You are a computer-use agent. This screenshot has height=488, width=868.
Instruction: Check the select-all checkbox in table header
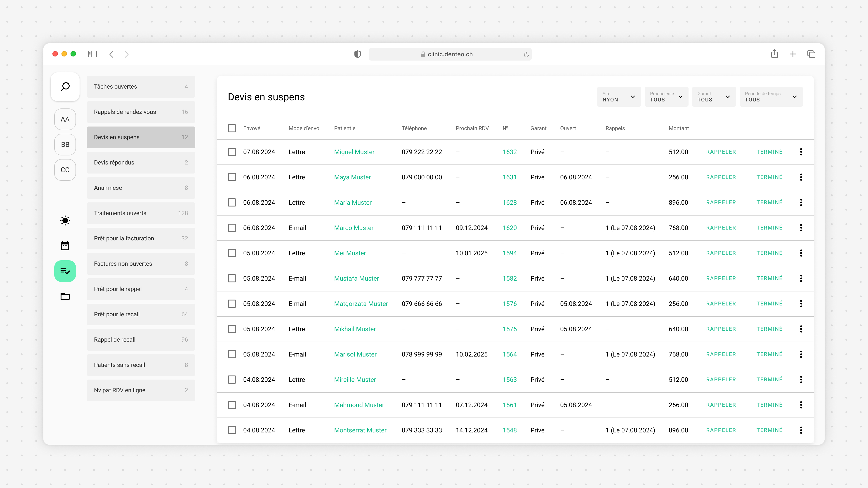pyautogui.click(x=232, y=128)
